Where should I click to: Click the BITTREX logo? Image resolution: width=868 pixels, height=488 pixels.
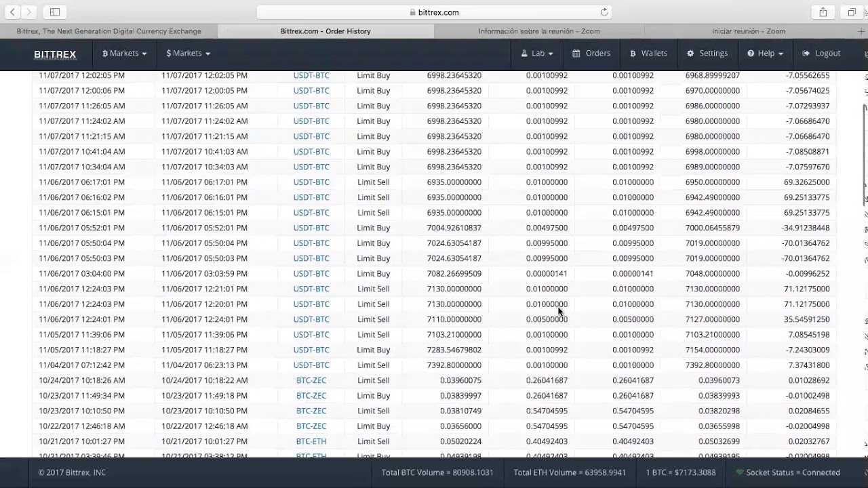coord(55,54)
